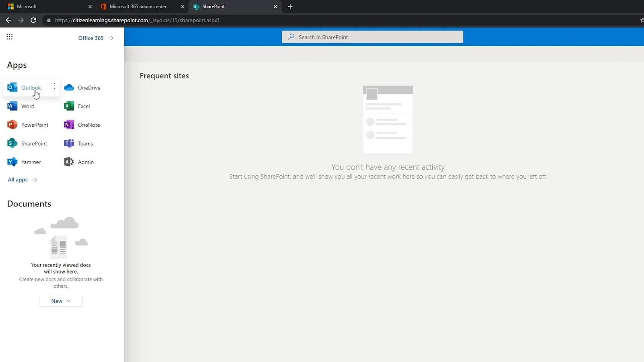Click the Excel app icon
Viewport: 644px width, 362px height.
tap(69, 106)
